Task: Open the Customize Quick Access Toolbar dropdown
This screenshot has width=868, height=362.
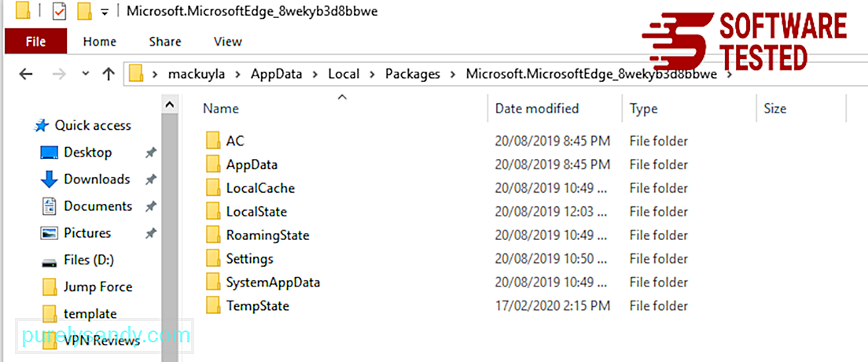Action: click(105, 12)
